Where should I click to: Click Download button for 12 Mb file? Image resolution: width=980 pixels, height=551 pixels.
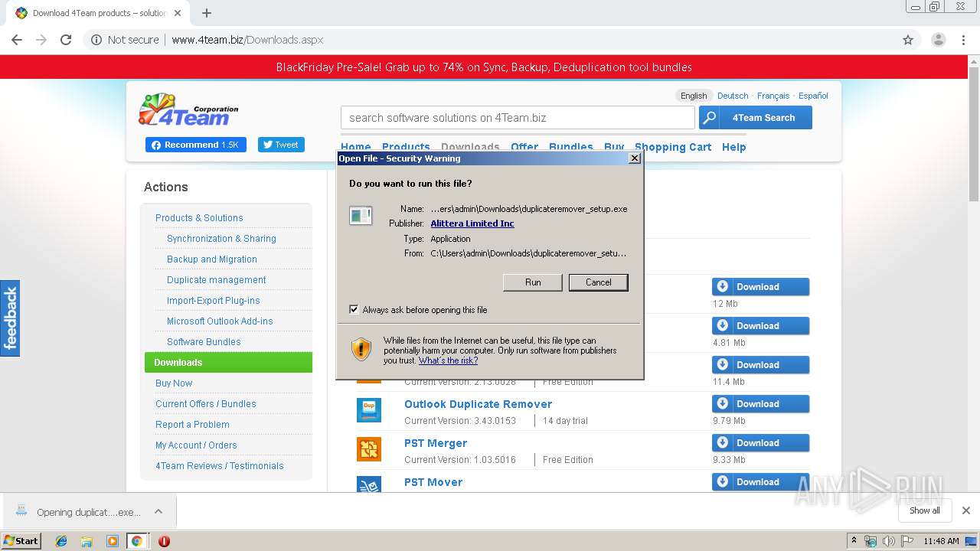point(760,287)
